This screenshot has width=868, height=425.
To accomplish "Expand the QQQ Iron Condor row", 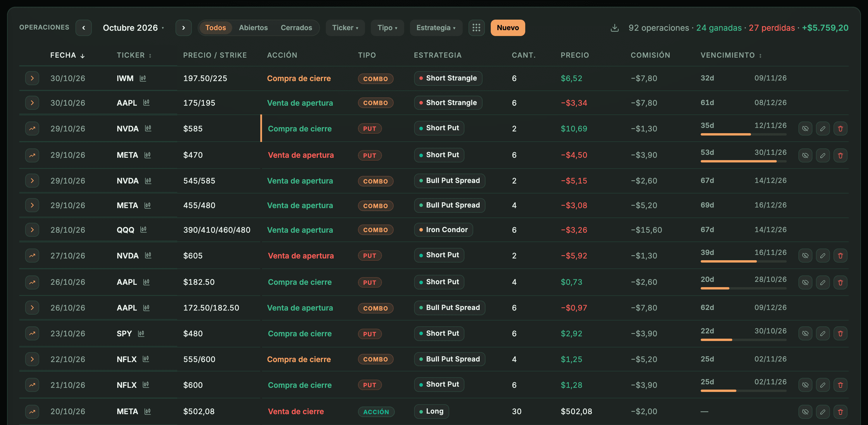I will [x=32, y=230].
